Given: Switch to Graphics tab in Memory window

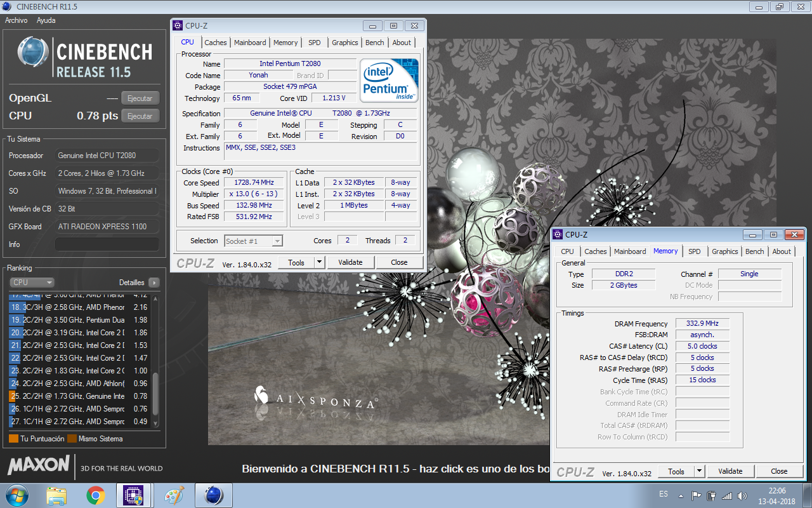Looking at the screenshot, I should (x=725, y=251).
